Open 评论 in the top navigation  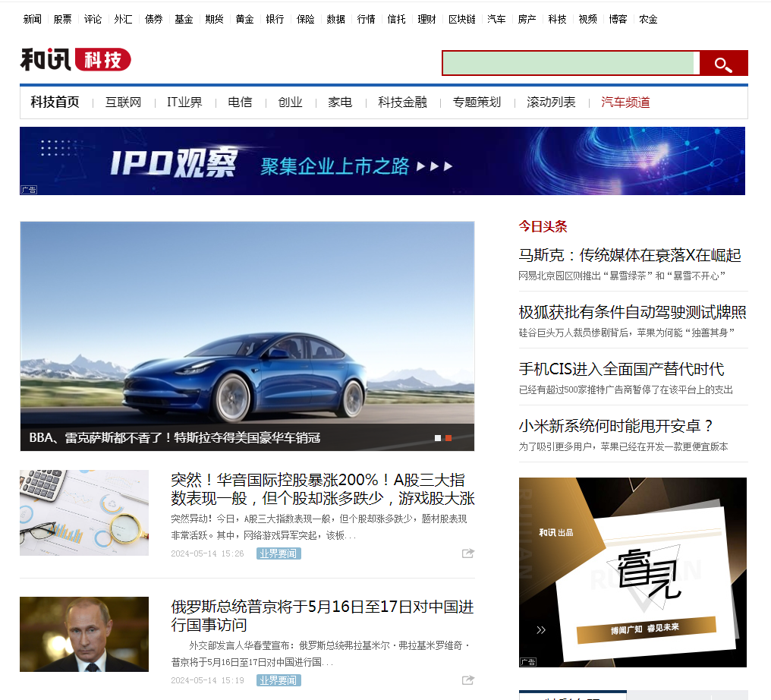point(93,19)
